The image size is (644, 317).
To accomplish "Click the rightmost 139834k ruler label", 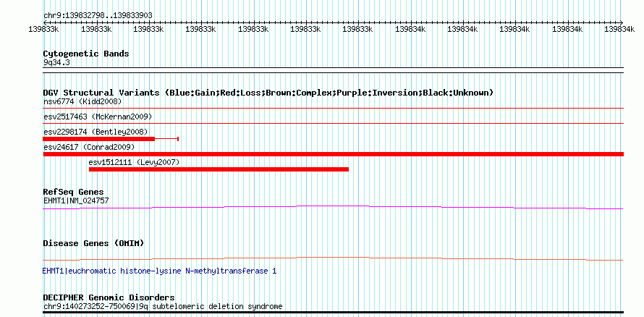I will coord(619,29).
